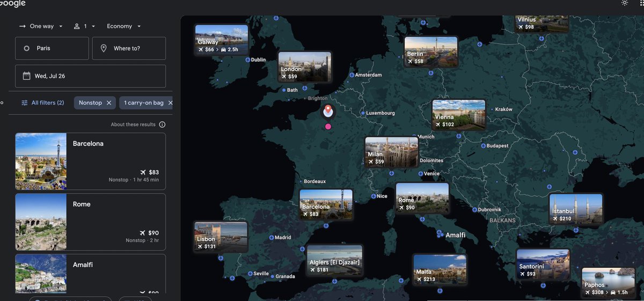Click the Budapest map marker
Screen dimensions: 644x301
point(483,146)
